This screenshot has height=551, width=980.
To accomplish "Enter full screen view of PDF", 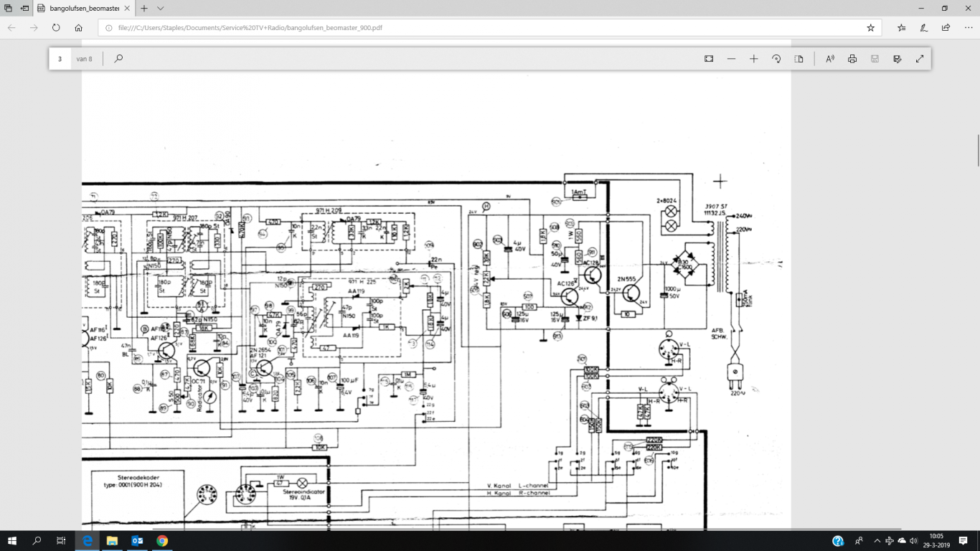I will [920, 59].
